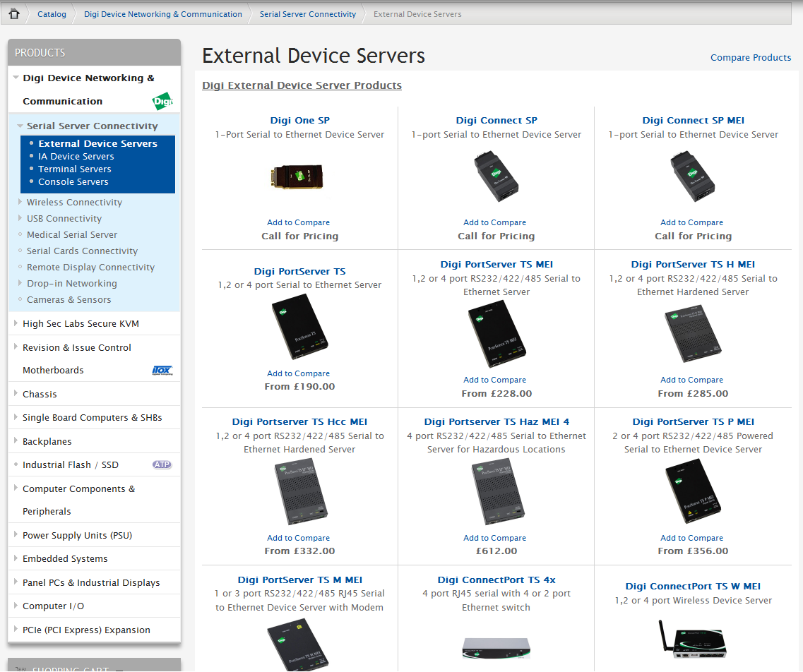Viewport: 803px width, 672px height.
Task: Select Console Servers in sidebar
Action: tap(73, 182)
